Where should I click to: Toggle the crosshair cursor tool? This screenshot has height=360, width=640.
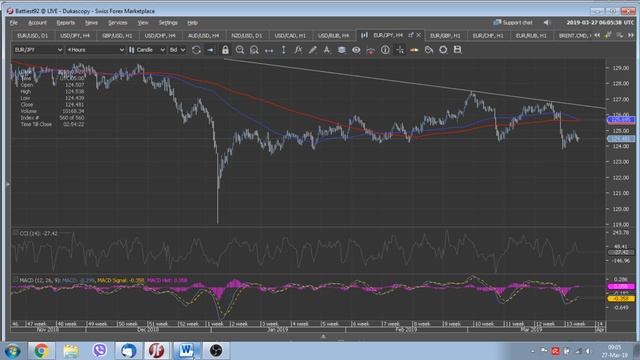(x=400, y=50)
